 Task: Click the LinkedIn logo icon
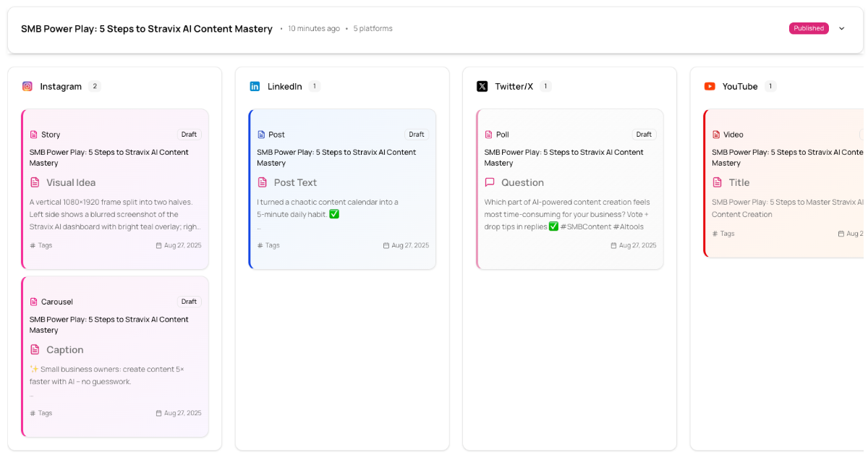[255, 86]
